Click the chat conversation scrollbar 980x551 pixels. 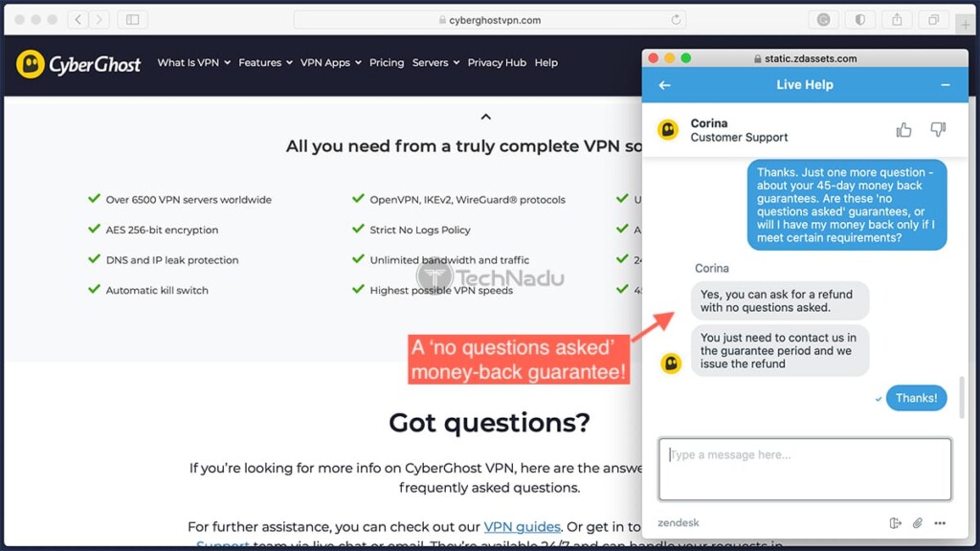pos(962,397)
